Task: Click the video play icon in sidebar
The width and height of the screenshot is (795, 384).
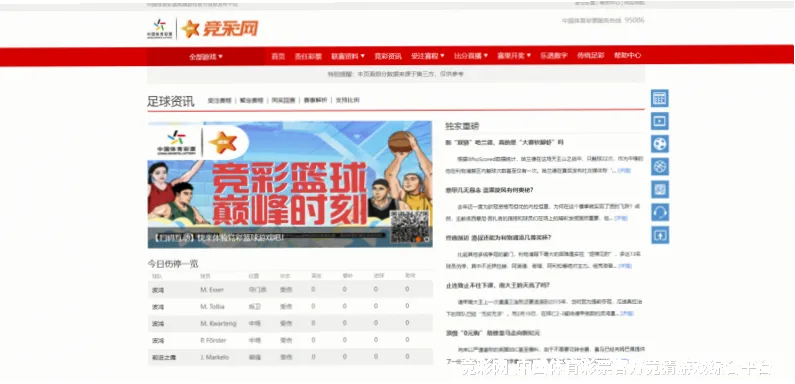Action: [x=660, y=121]
